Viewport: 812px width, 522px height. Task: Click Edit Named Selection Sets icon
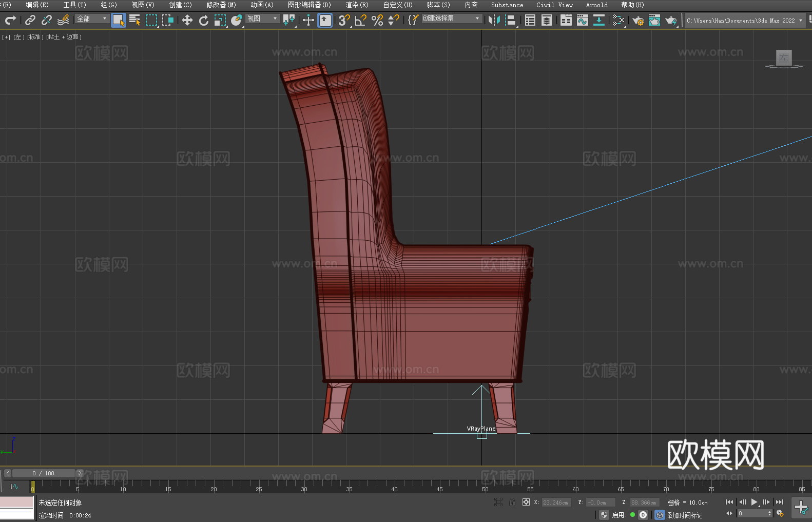click(413, 20)
